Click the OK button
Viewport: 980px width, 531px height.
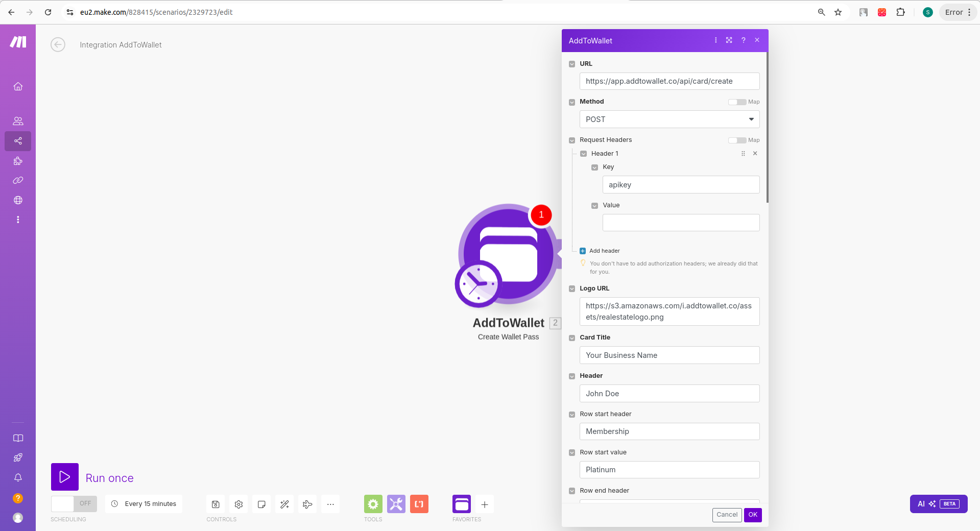753,515
